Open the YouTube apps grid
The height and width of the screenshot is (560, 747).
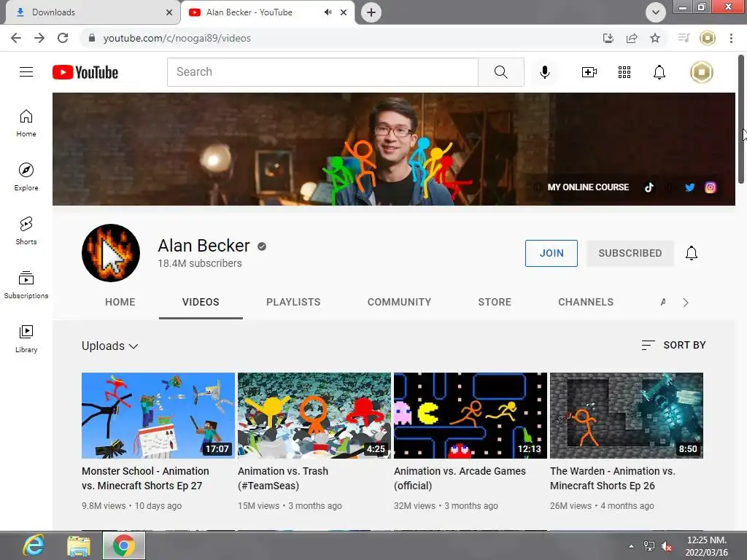click(x=624, y=72)
